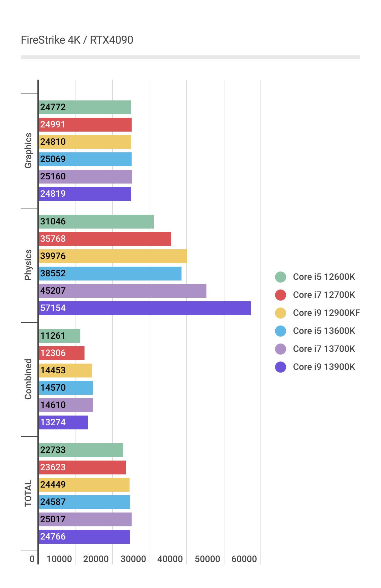The width and height of the screenshot is (381, 588).
Task: Click the TOTAL category axis label
Action: (28, 493)
